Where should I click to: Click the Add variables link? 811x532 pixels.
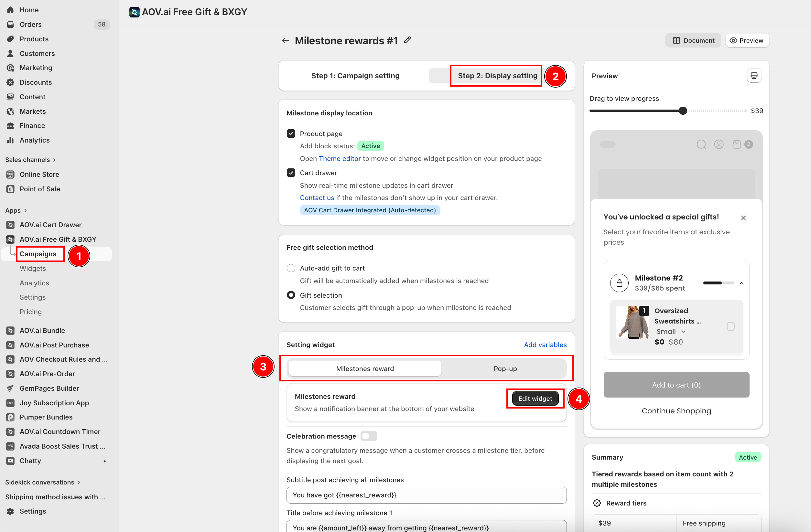(x=545, y=345)
